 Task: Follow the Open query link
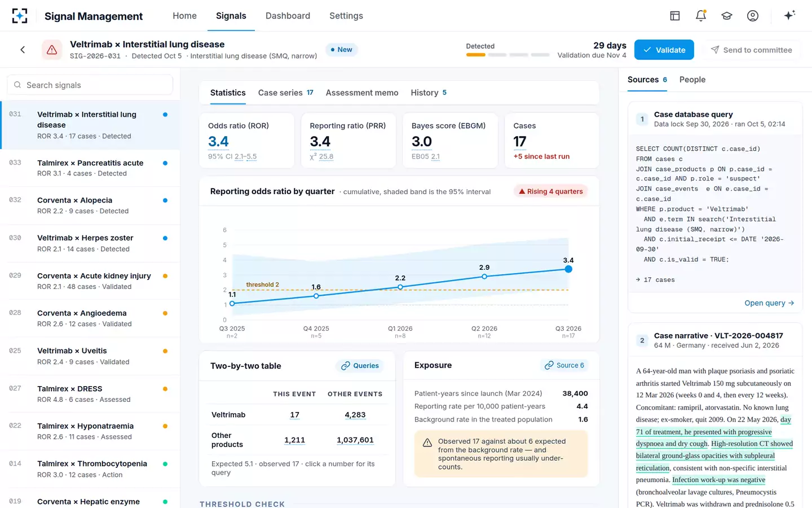769,303
